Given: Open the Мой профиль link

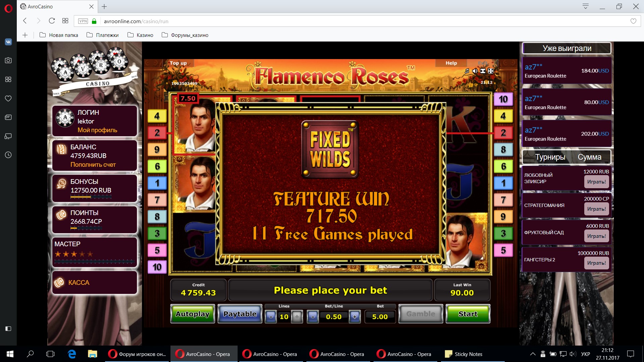Looking at the screenshot, I should tap(97, 130).
